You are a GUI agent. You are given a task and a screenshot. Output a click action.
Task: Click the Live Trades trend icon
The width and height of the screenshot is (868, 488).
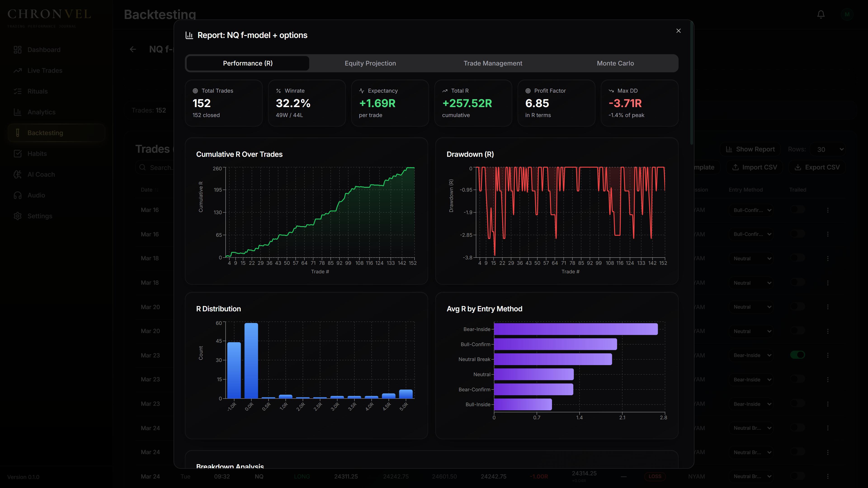[x=18, y=70]
